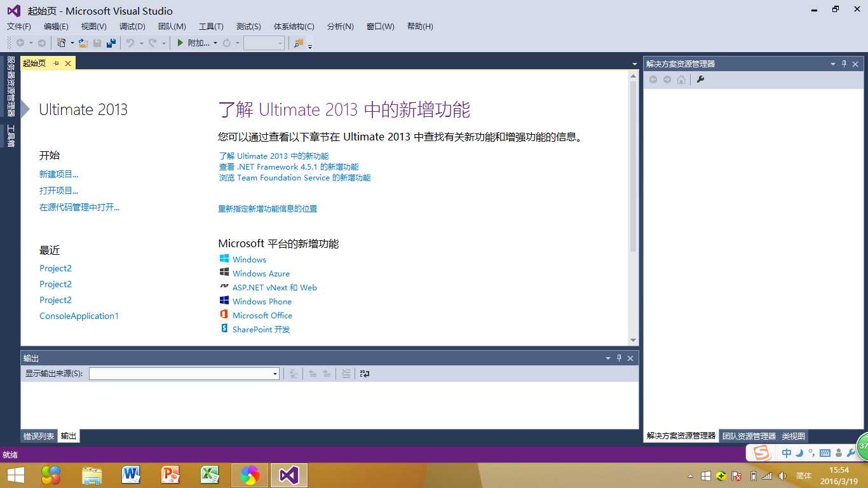Click the Word icon in the taskbar
The image size is (868, 488).
point(132,475)
